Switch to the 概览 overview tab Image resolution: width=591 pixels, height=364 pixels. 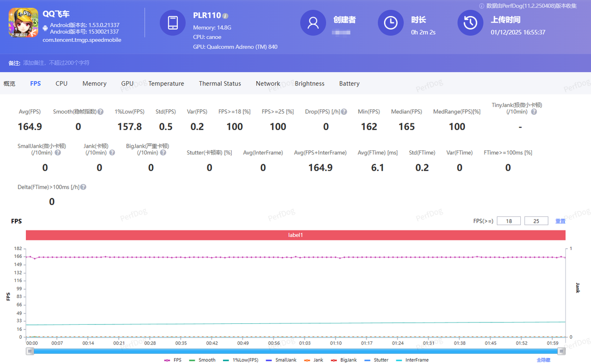pos(9,84)
